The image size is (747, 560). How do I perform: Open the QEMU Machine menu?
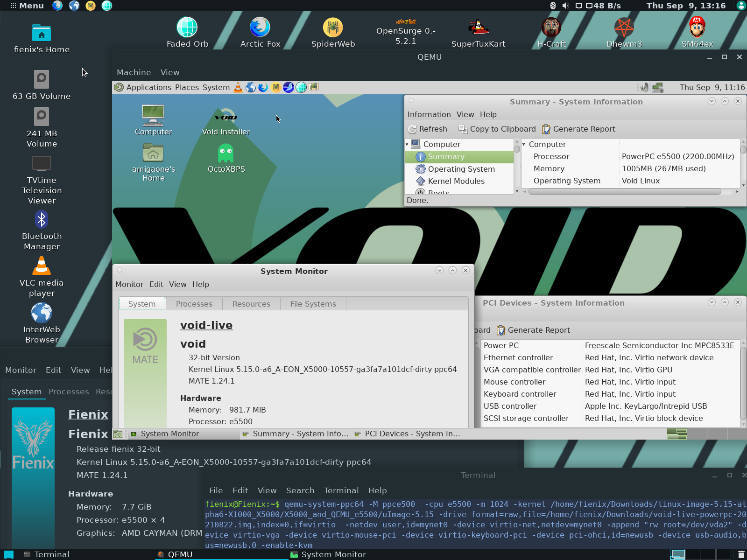click(x=134, y=72)
